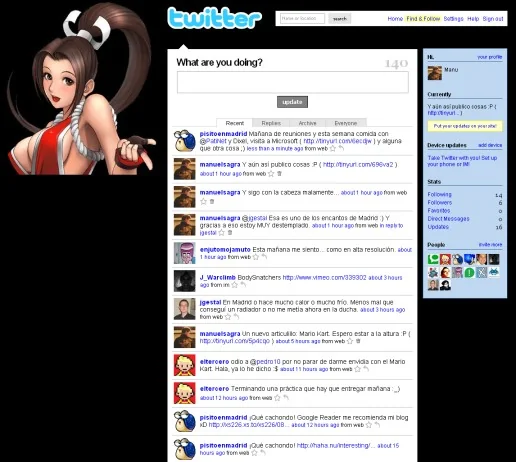Delete the manuelsagra Mario Kart article tweet
516x462 pixels.
pos(358,341)
